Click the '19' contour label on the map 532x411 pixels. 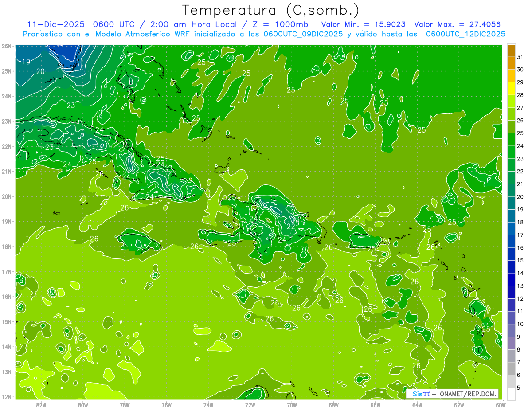(26, 62)
